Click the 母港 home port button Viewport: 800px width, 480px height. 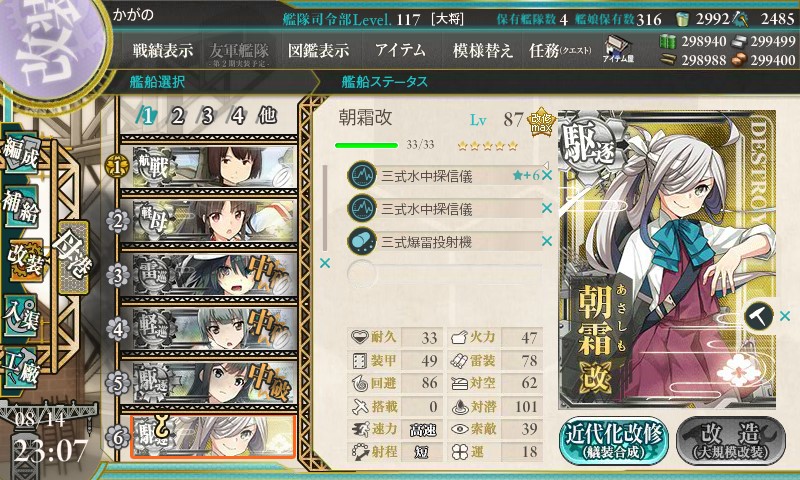73,257
